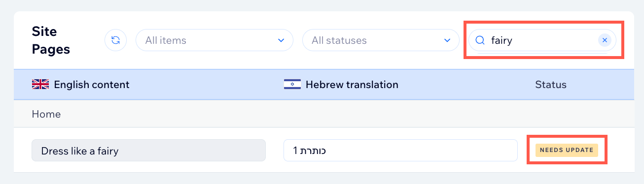The image size is (644, 184).
Task: Click the NEEDS UPDATE status badge
Action: point(567,150)
